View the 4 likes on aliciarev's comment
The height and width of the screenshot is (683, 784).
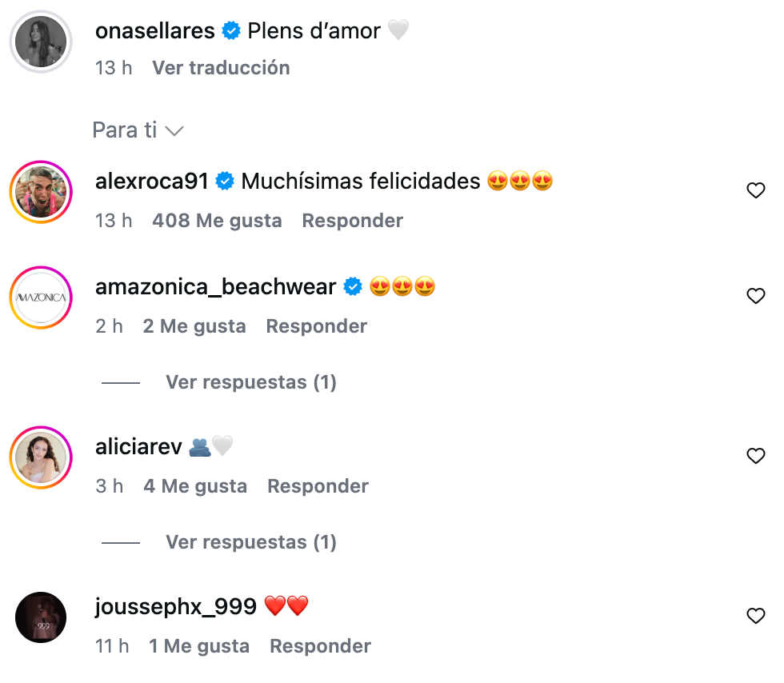click(195, 486)
